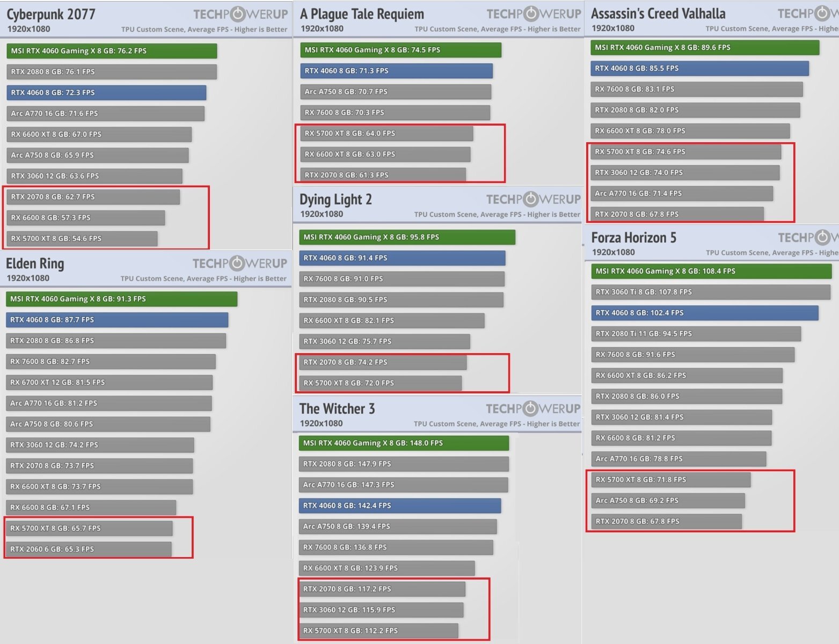Click RX 6600 XT 8 GB 73.7 FPS bar
The image size is (839, 644).
point(99,487)
